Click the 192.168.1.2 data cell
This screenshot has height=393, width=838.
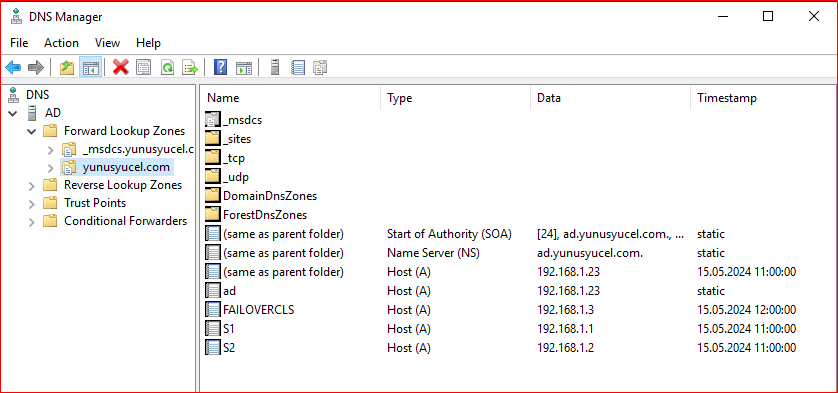click(565, 348)
